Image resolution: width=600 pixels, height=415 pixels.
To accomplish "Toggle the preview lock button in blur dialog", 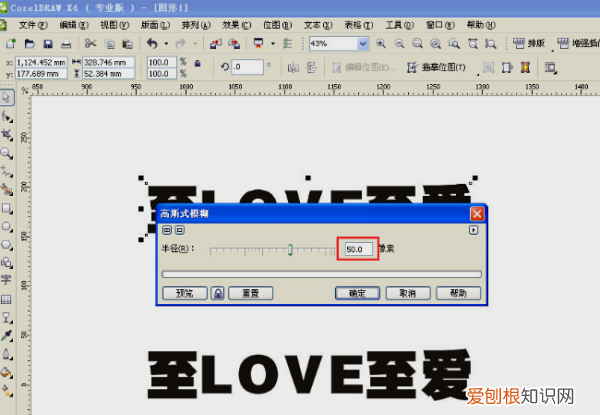I will (x=218, y=293).
